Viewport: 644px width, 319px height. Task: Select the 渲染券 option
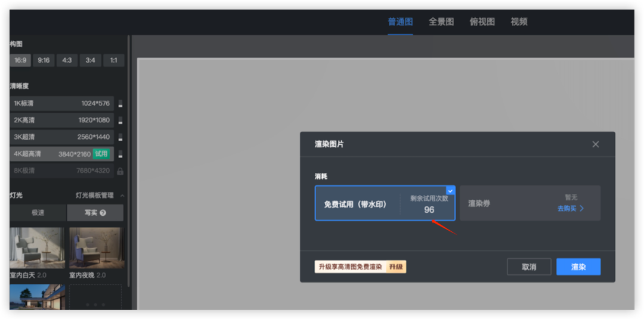pos(530,203)
